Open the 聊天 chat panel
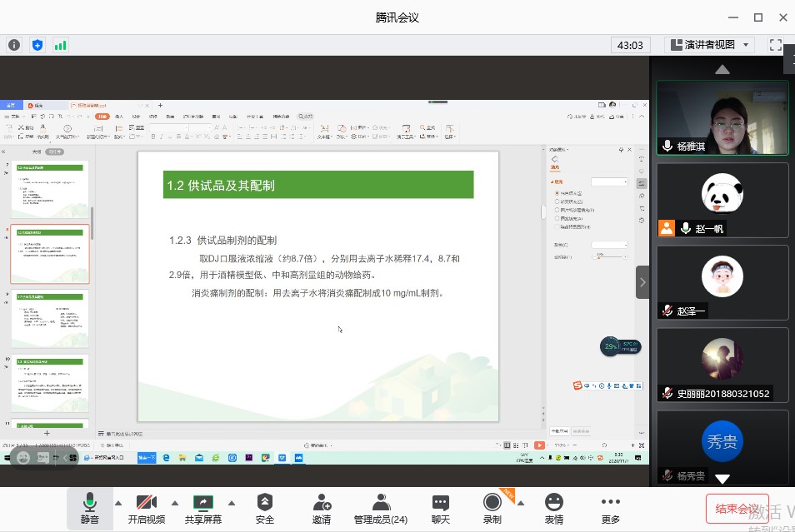This screenshot has height=532, width=795. (x=440, y=509)
